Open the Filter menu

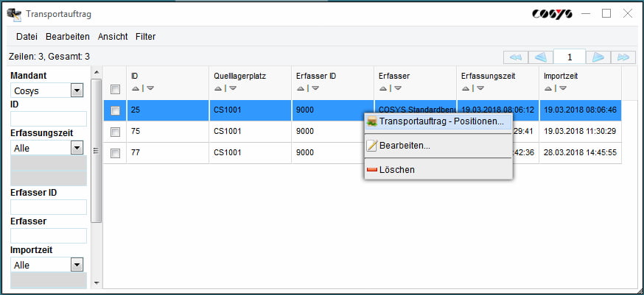pyautogui.click(x=145, y=37)
